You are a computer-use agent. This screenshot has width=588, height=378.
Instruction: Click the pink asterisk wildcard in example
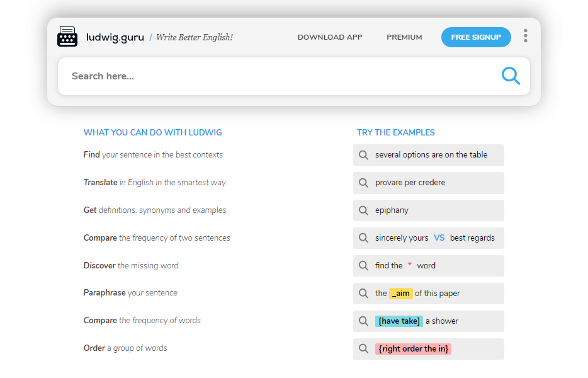coord(409,265)
